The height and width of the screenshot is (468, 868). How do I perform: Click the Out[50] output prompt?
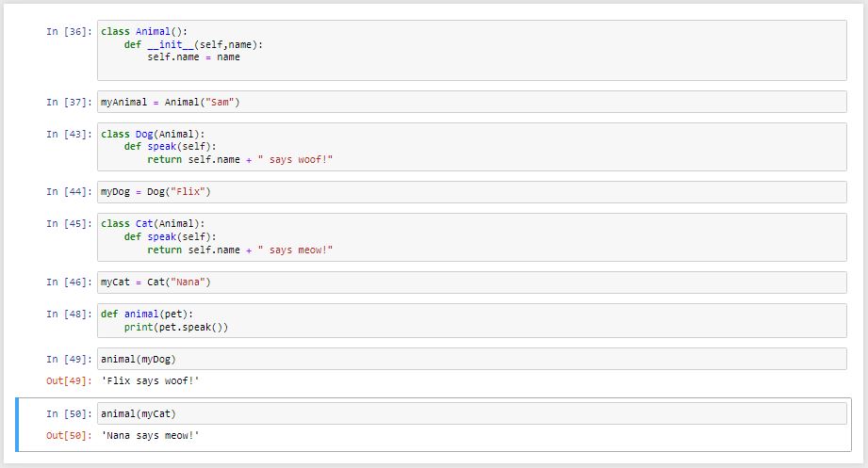69,435
